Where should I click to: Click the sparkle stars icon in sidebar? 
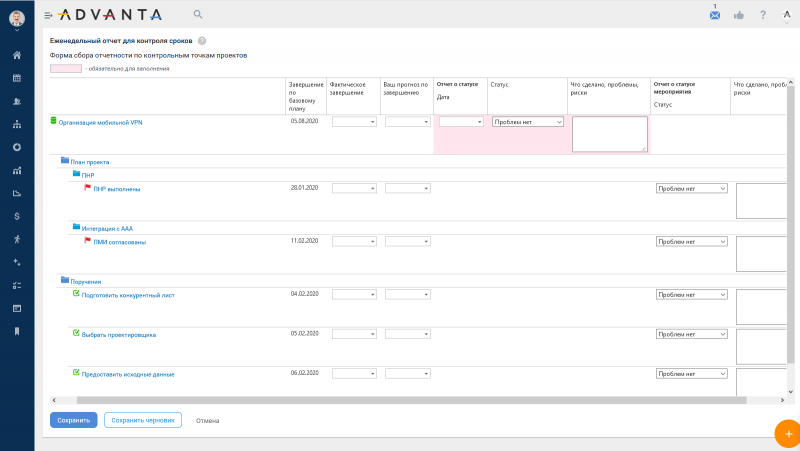17,262
